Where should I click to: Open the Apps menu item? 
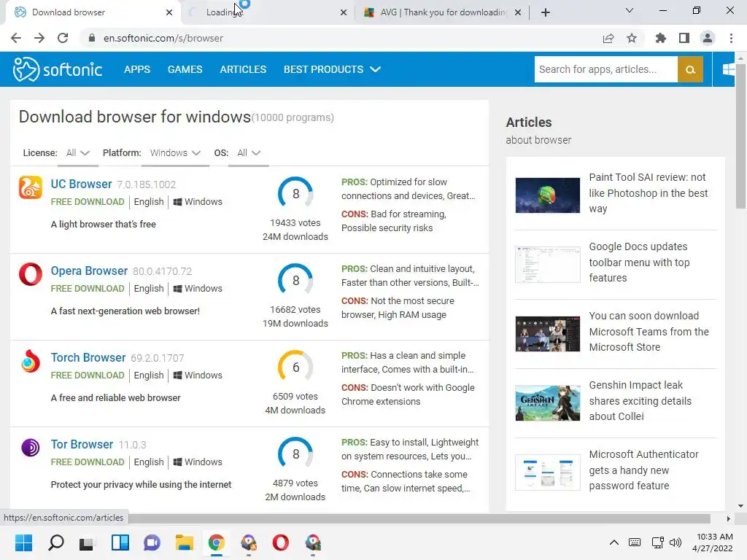tap(137, 69)
